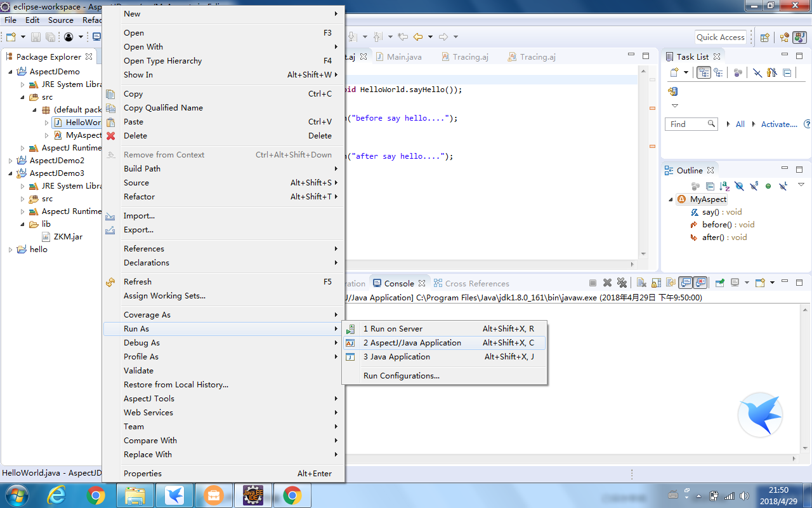Switch to the Main.java editor tab
Screen dimensions: 812x508
[x=398, y=57]
